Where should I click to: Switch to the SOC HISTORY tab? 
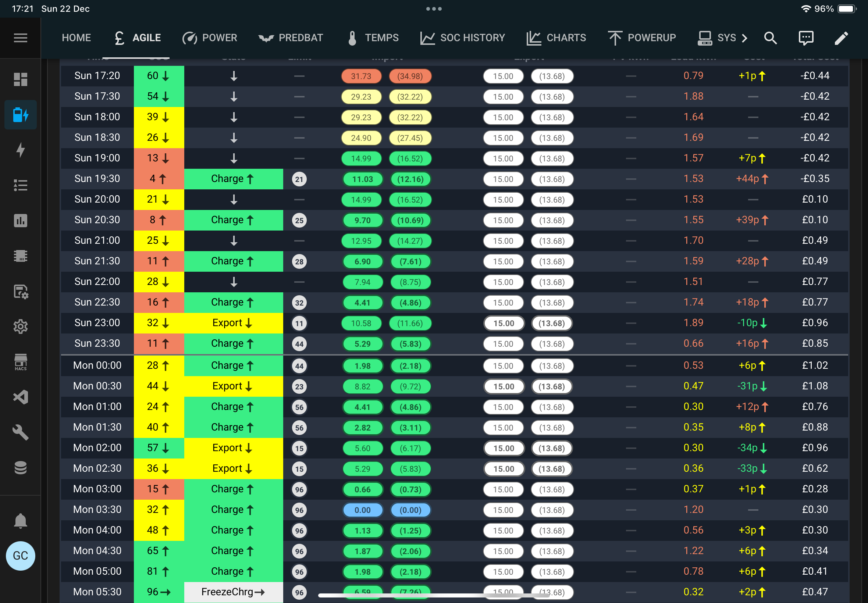[x=462, y=38]
